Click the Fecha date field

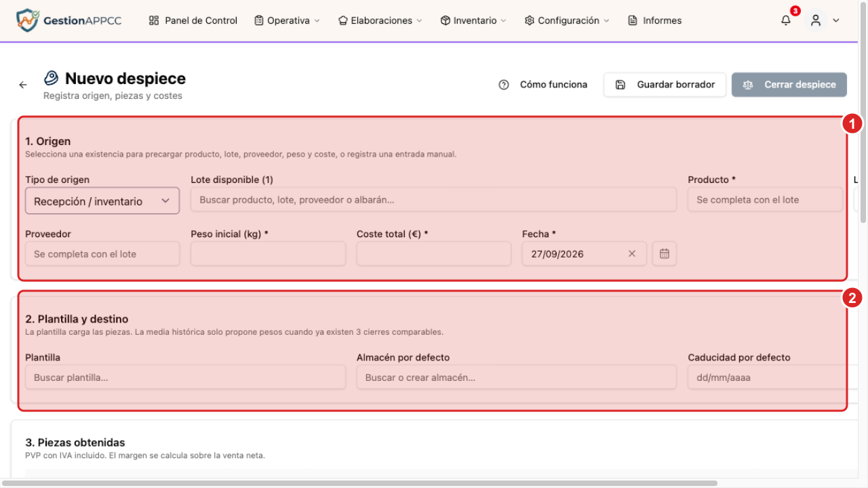(x=585, y=254)
